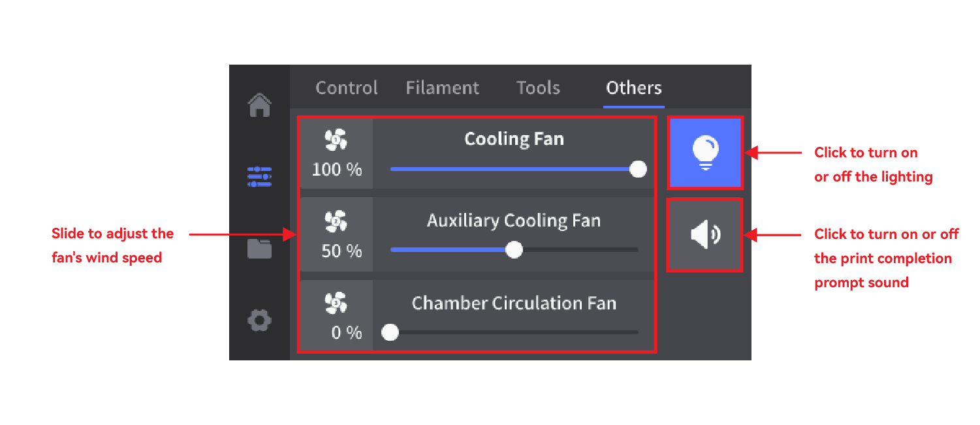The width and height of the screenshot is (980, 425).
Task: Switch to the Control tab
Action: (x=347, y=88)
